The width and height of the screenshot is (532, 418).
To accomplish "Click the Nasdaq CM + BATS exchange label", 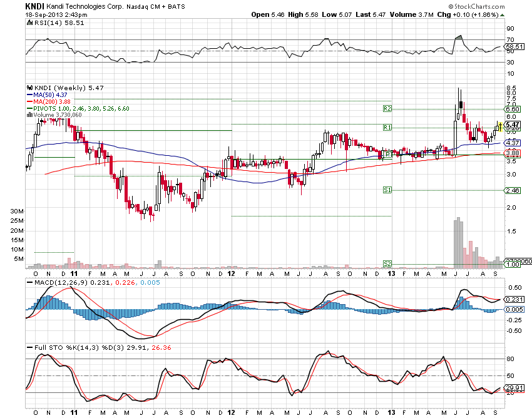I will click(156, 7).
